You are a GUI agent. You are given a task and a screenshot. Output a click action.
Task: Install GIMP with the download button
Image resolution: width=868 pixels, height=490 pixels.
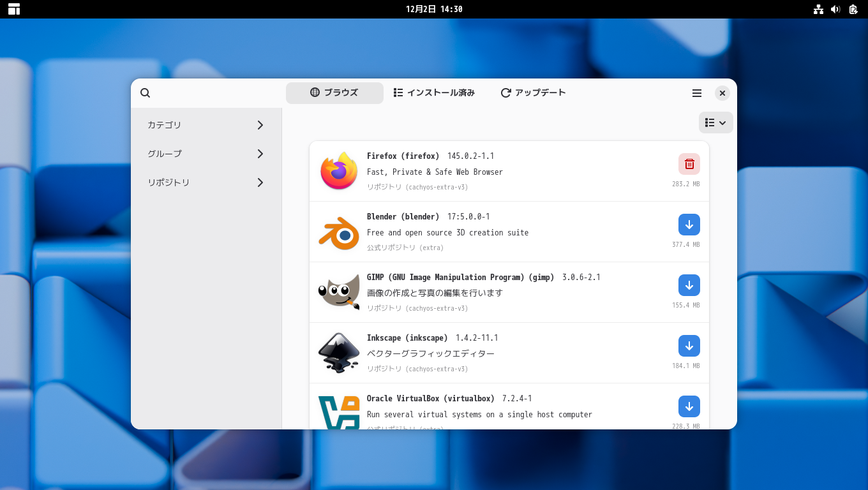click(689, 285)
